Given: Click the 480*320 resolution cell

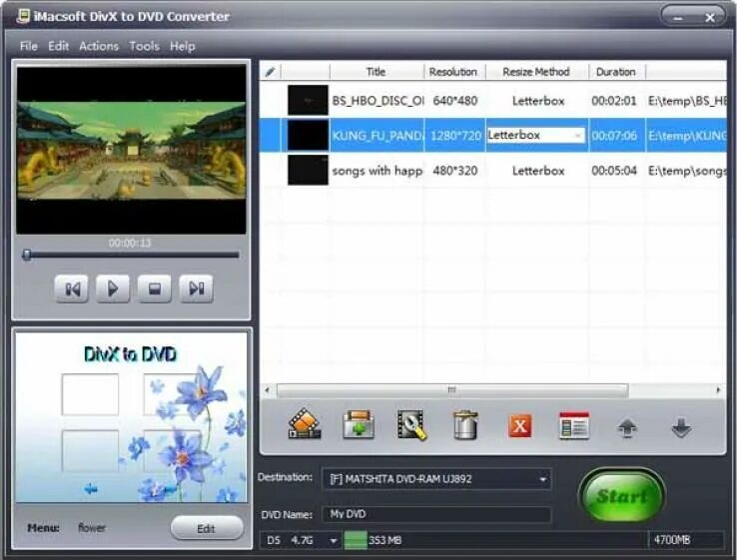Looking at the screenshot, I should (455, 171).
